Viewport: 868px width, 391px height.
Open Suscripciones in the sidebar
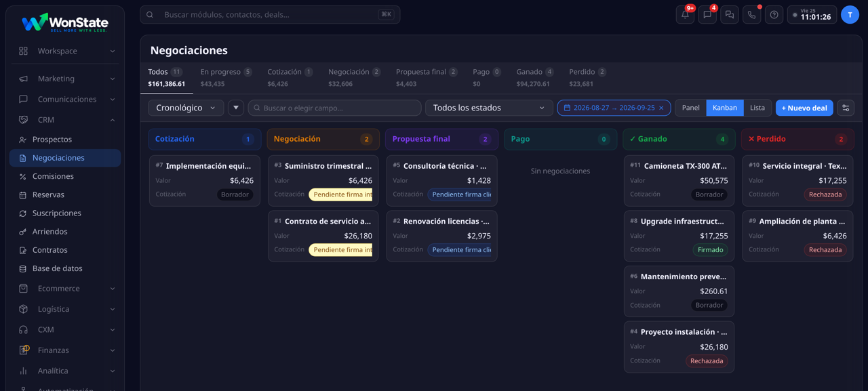pyautogui.click(x=65, y=213)
